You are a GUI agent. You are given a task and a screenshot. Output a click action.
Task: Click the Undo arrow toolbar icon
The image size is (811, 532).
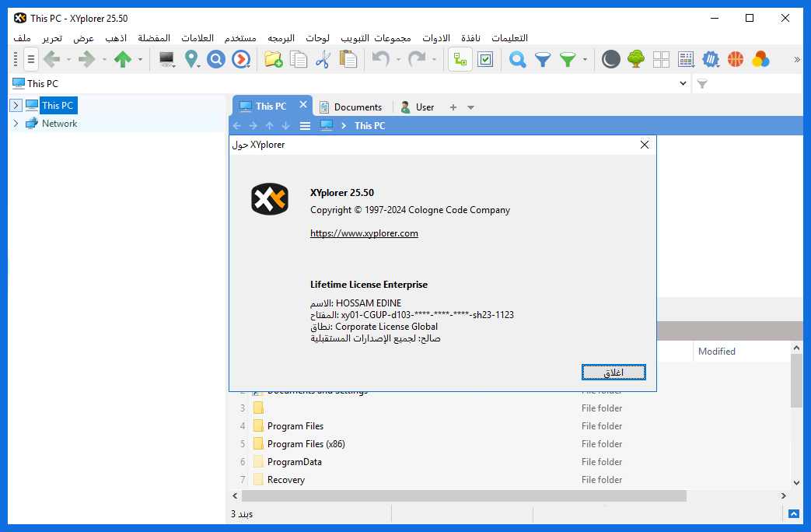(x=381, y=60)
